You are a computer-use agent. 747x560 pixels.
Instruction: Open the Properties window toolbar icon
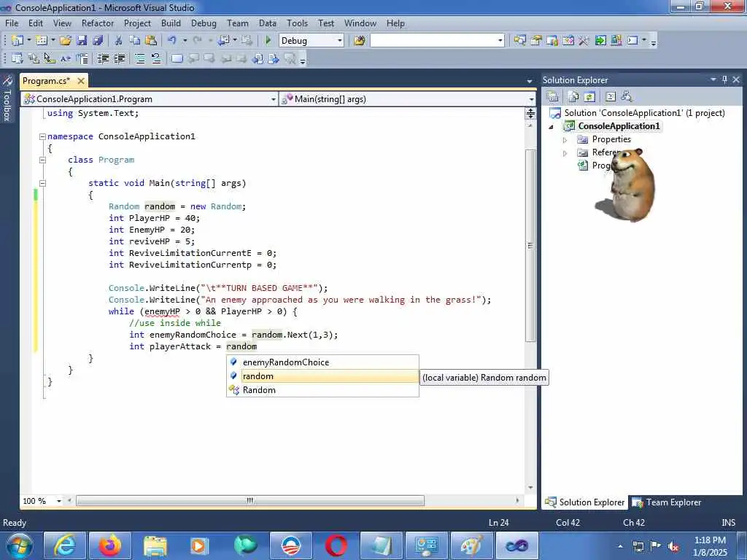tap(536, 41)
